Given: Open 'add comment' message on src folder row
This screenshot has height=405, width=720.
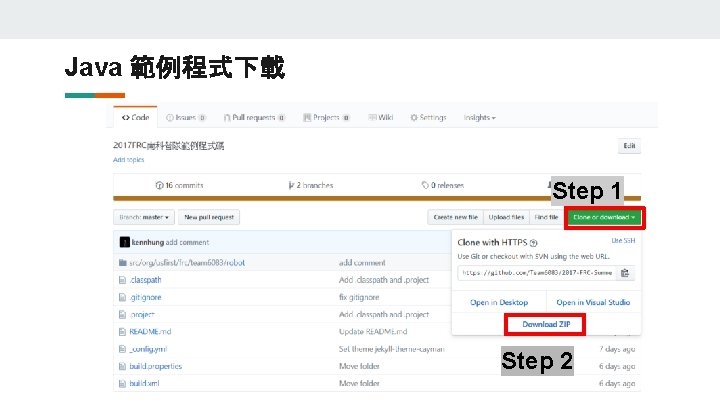Looking at the screenshot, I should (x=362, y=263).
